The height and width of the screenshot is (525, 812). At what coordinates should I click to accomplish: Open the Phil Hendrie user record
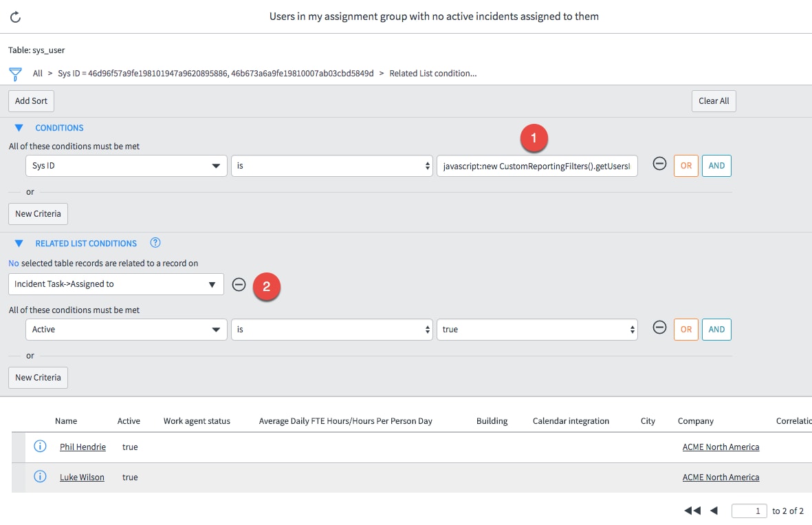pyautogui.click(x=83, y=446)
